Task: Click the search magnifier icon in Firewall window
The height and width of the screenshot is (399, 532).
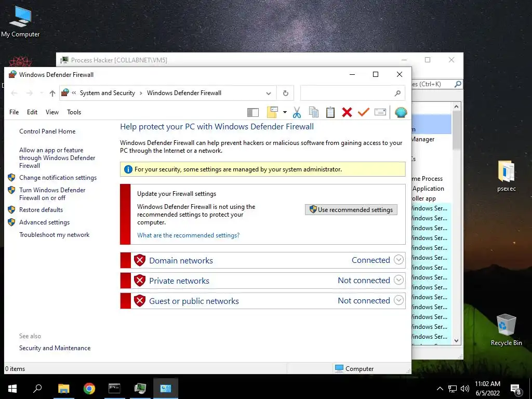Action: tap(397, 93)
